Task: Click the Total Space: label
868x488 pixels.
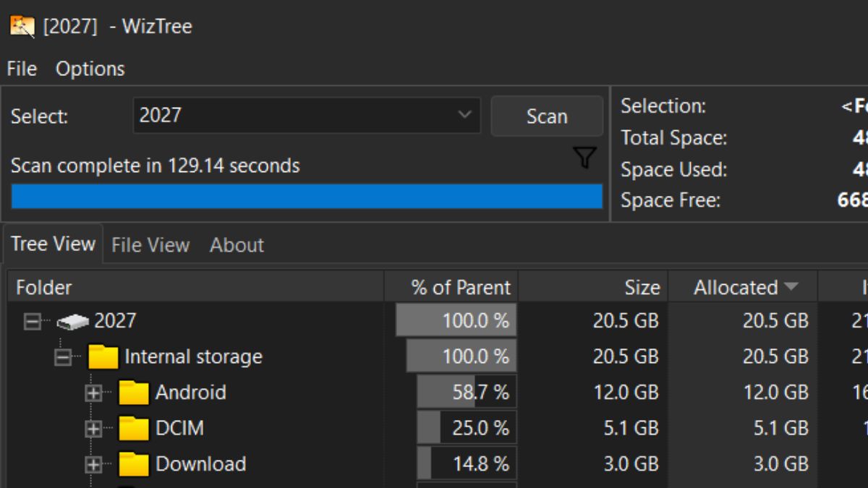Action: pyautogui.click(x=674, y=138)
